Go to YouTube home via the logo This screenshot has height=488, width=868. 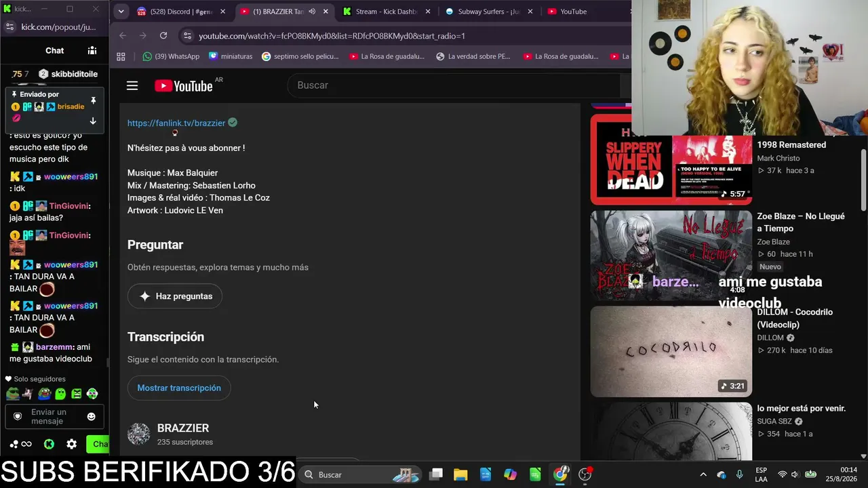[x=184, y=85]
